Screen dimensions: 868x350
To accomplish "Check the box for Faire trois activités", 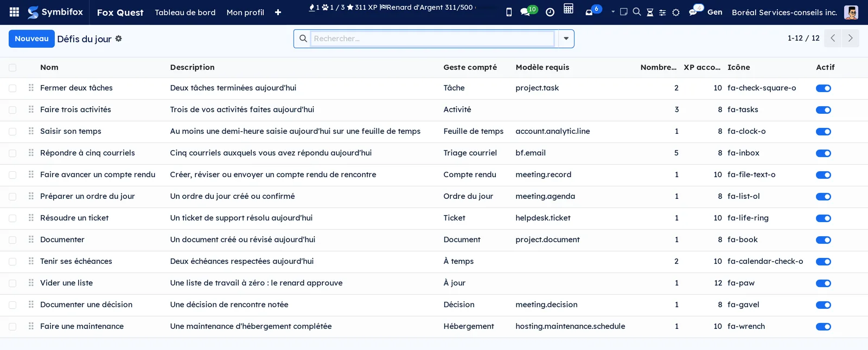I will click(12, 110).
